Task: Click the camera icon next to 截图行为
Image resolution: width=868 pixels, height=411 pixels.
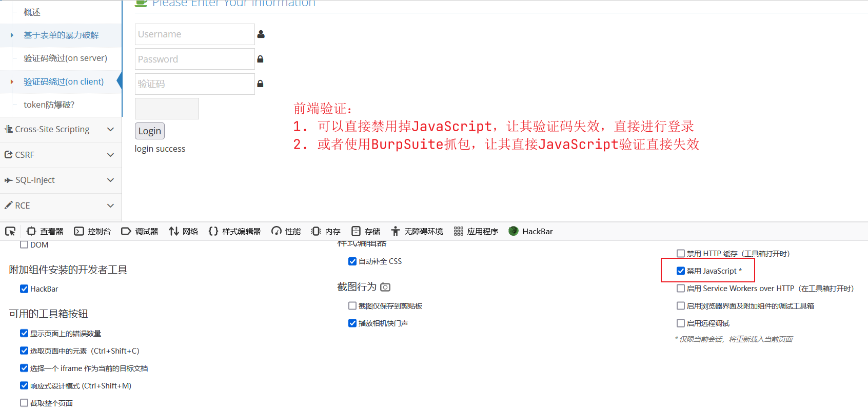Action: 385,287
